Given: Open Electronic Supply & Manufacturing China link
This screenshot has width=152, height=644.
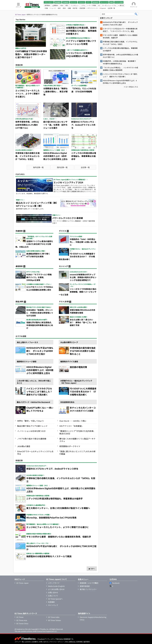Looking at the screenshot, I should [93, 618].
